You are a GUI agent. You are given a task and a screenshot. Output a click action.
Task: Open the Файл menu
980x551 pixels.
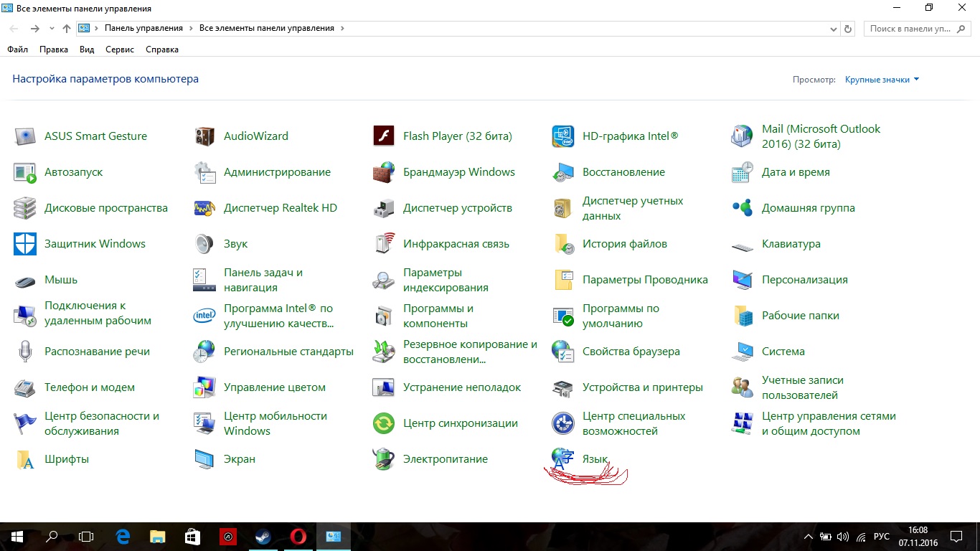pyautogui.click(x=17, y=50)
